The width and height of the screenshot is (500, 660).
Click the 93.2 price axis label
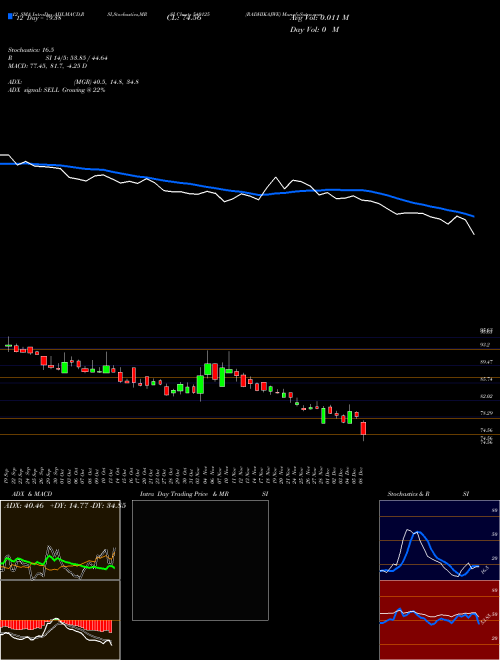[x=485, y=345]
